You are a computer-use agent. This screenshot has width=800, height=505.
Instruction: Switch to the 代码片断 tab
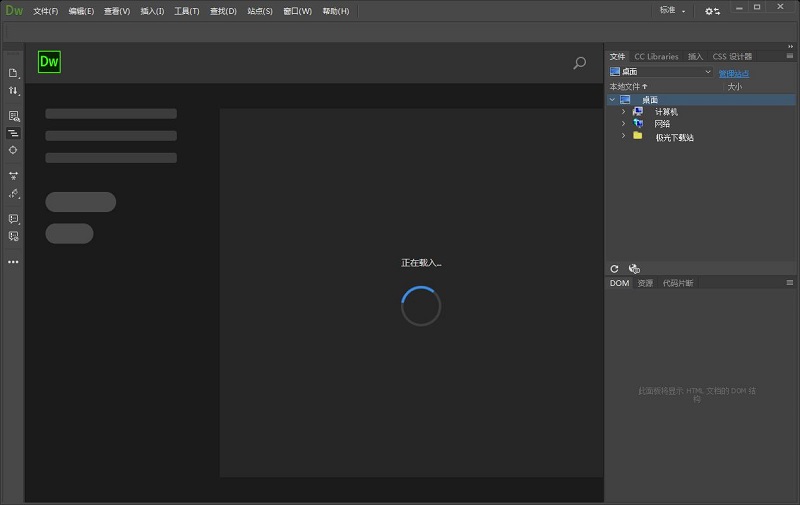[677, 283]
